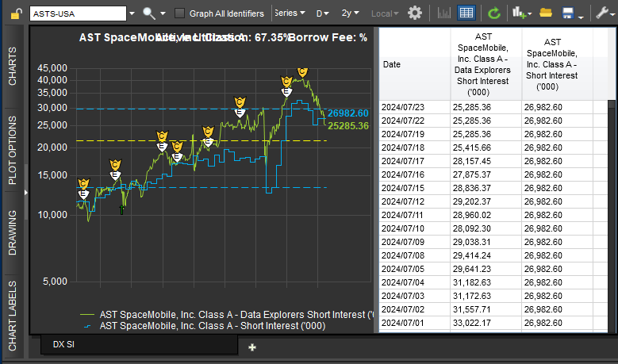Screen dimensions: 618x364
Task: Select the 2024/07/05 date cell
Action: pyautogui.click(x=415, y=269)
